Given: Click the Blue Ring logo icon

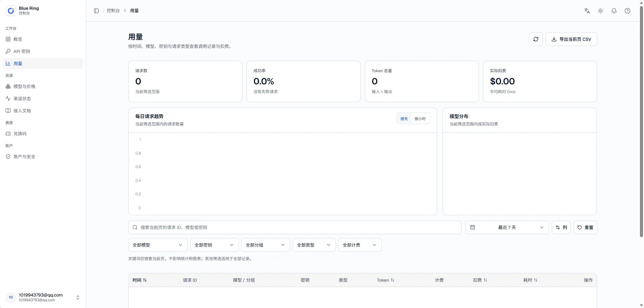Looking at the screenshot, I should [x=11, y=11].
